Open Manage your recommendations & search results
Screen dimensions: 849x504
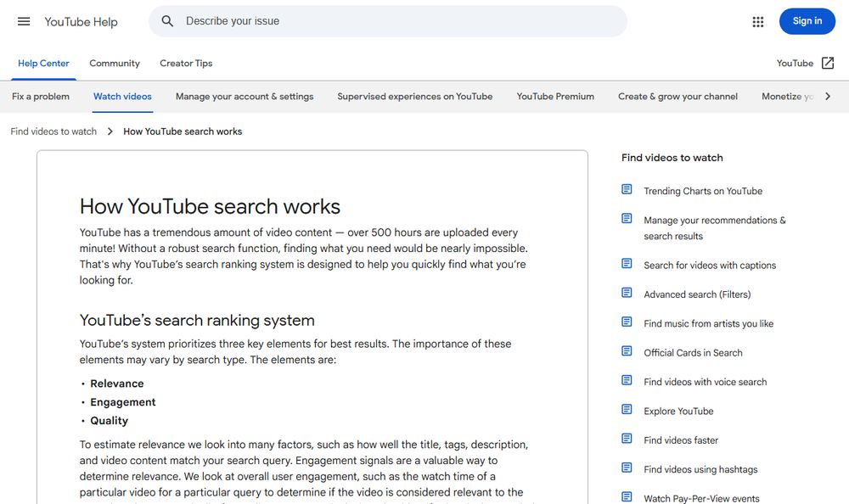pos(715,228)
